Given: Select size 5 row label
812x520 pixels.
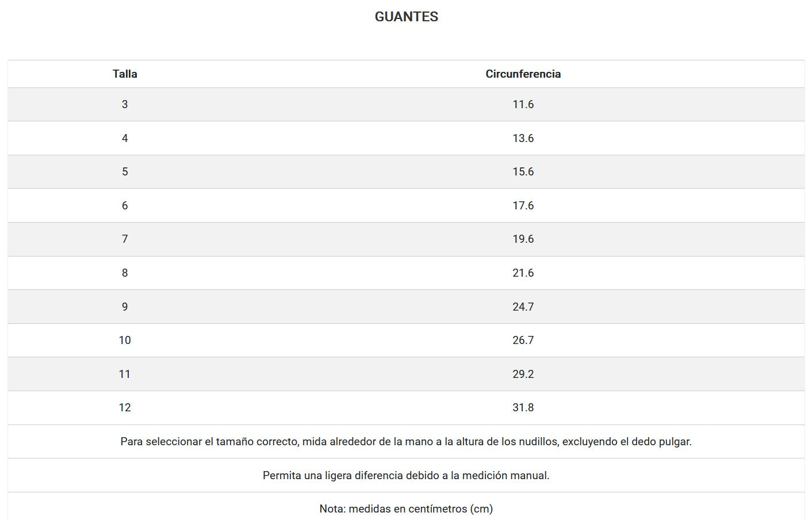Looking at the screenshot, I should click(125, 171).
